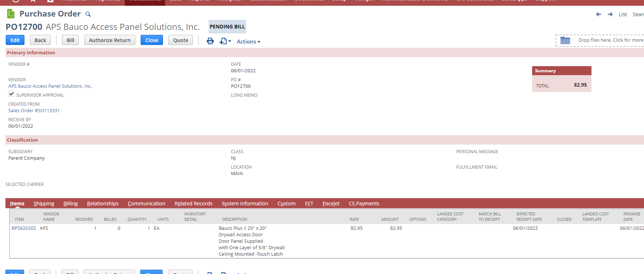Click the class value NJ
The height and width of the screenshot is (274, 644).
tap(233, 158)
